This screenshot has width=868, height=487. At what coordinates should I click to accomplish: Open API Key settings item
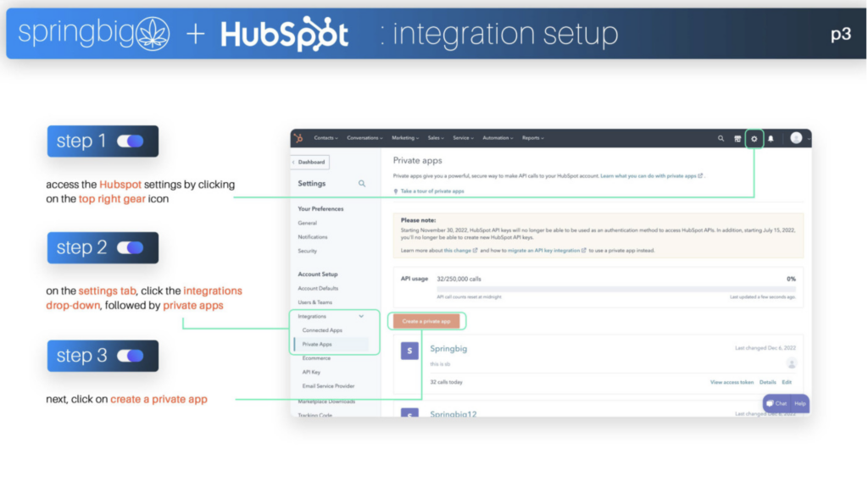point(311,372)
